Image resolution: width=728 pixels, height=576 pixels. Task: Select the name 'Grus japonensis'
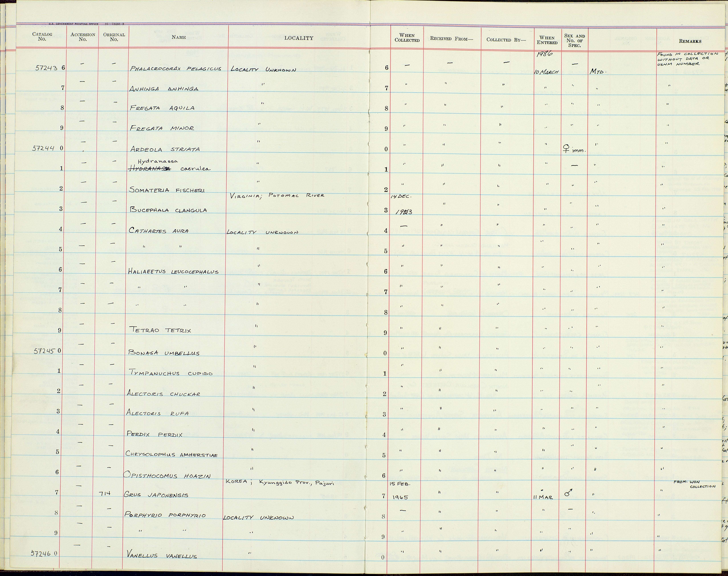156,495
